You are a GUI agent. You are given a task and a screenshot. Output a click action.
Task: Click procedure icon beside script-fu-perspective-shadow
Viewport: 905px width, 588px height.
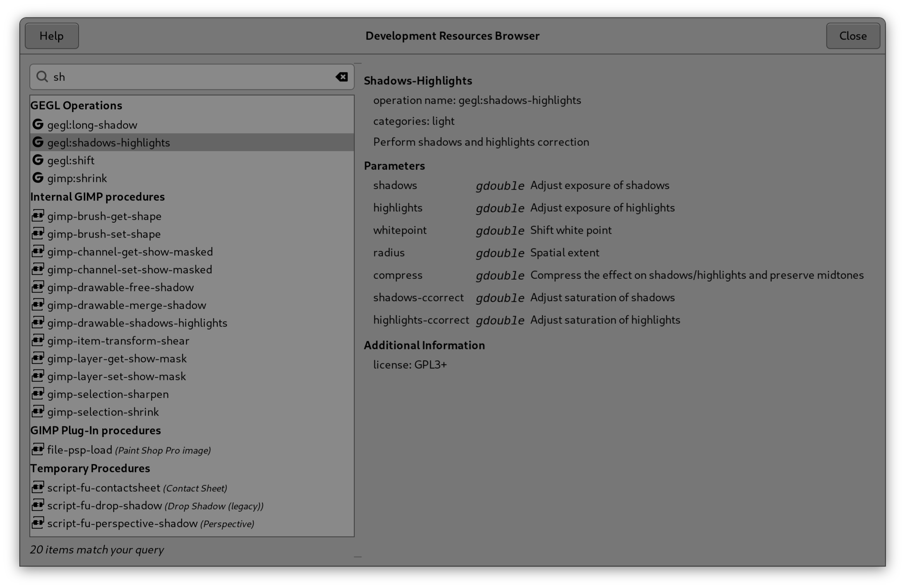tap(38, 523)
